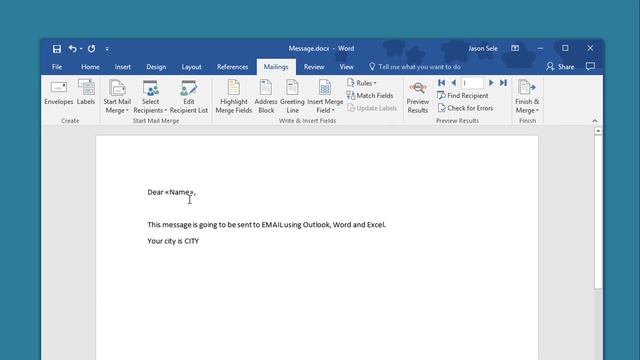
Task: Click the word EMAIL in the message
Action: [x=272, y=224]
